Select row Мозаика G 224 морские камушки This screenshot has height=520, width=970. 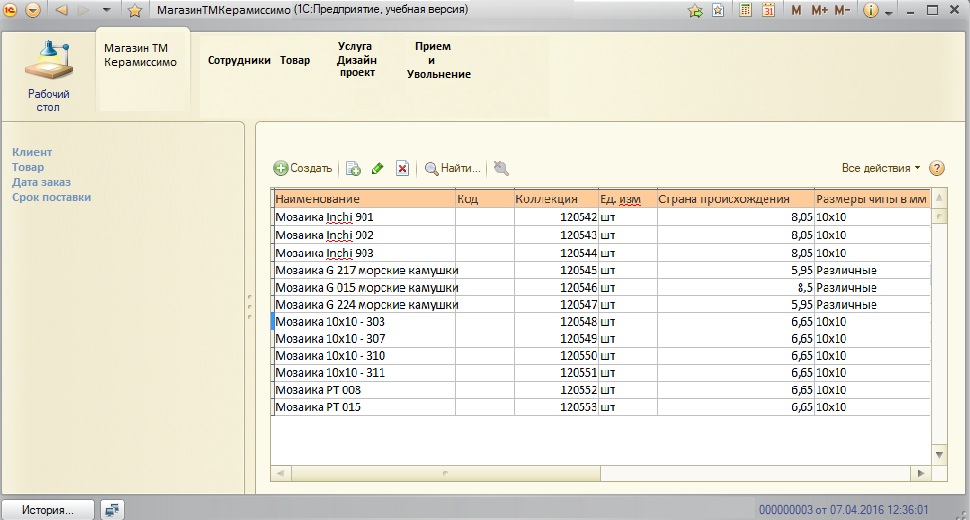601,305
